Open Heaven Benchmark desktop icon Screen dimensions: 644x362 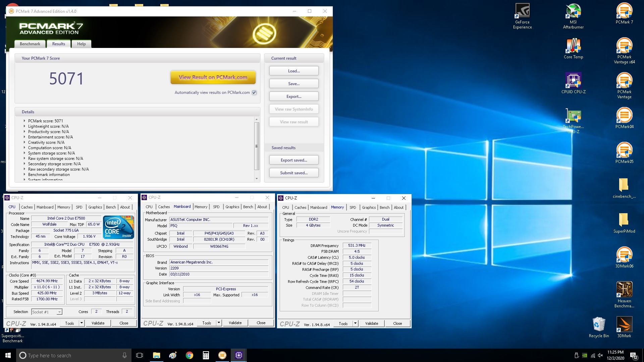(624, 295)
